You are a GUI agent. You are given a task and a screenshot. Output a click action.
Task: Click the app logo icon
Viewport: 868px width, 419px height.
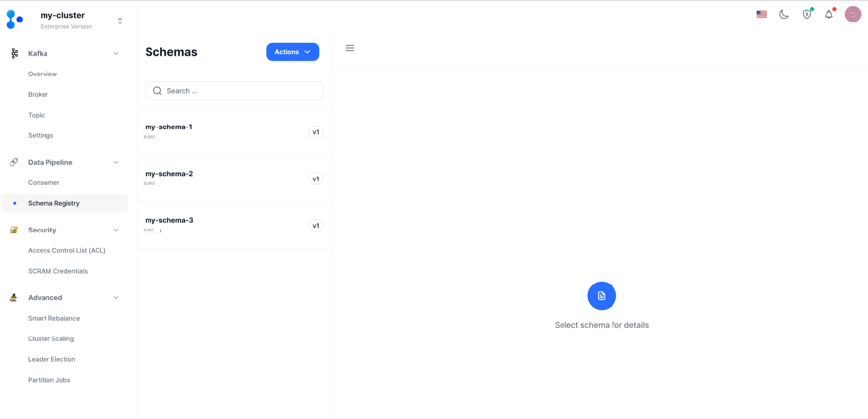coord(15,19)
